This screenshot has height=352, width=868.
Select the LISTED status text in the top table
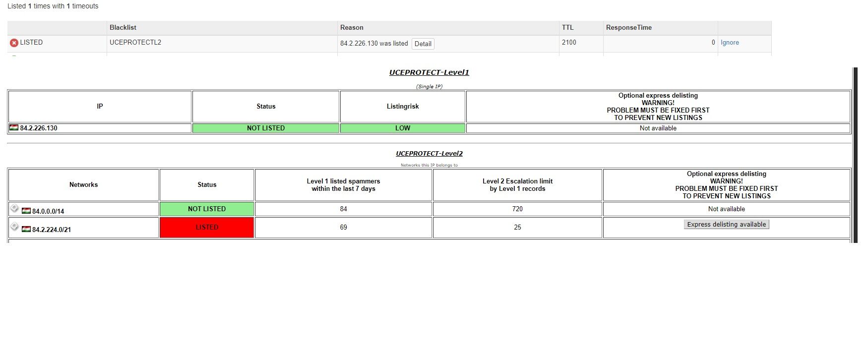pyautogui.click(x=31, y=43)
